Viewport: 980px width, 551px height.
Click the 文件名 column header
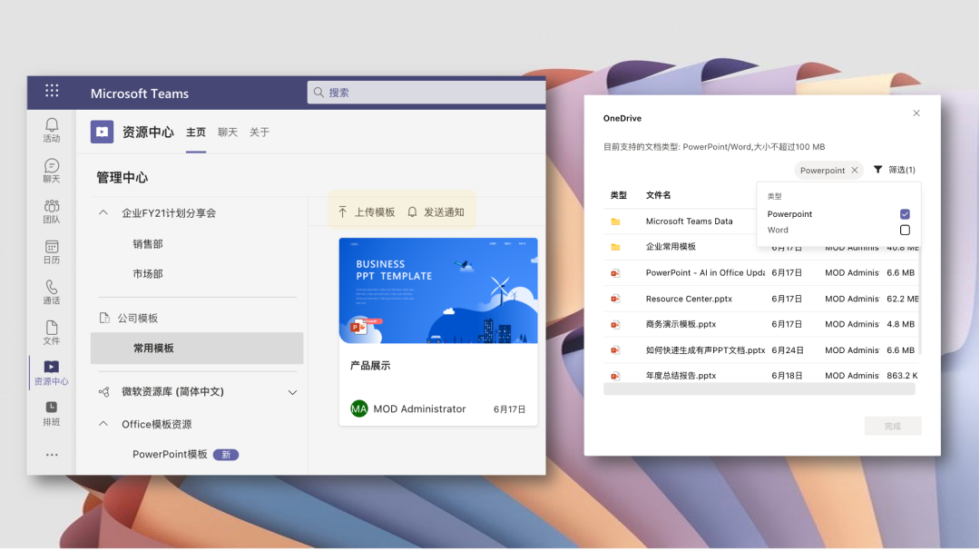tap(658, 195)
